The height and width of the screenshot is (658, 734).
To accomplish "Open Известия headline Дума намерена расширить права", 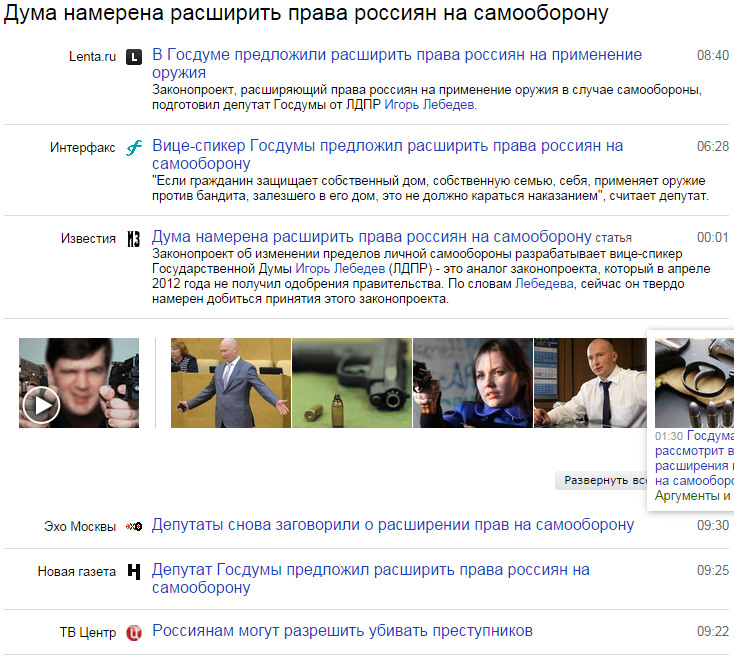I will pos(372,237).
